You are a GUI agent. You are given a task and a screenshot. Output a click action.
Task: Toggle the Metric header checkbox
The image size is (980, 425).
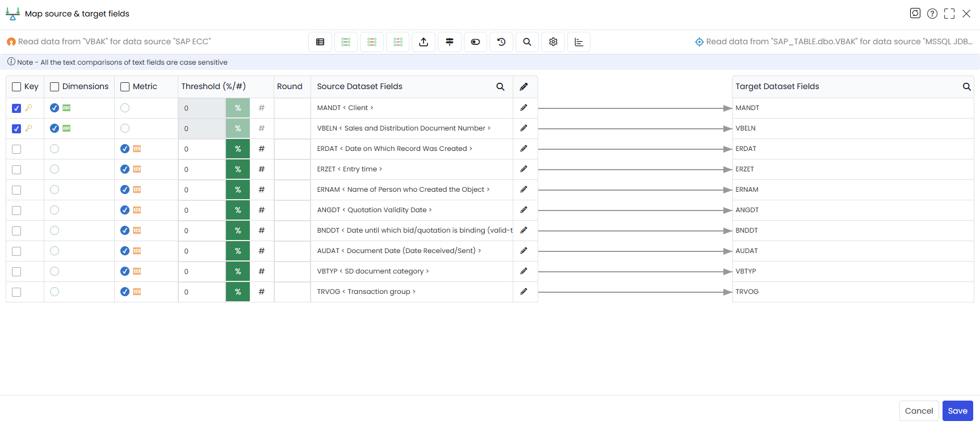click(125, 87)
